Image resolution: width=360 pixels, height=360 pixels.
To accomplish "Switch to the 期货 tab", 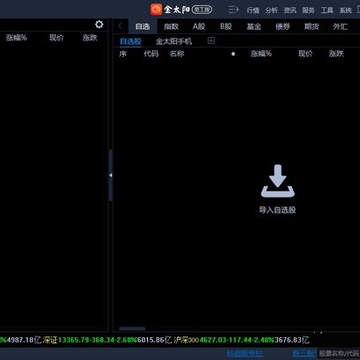I will [311, 27].
